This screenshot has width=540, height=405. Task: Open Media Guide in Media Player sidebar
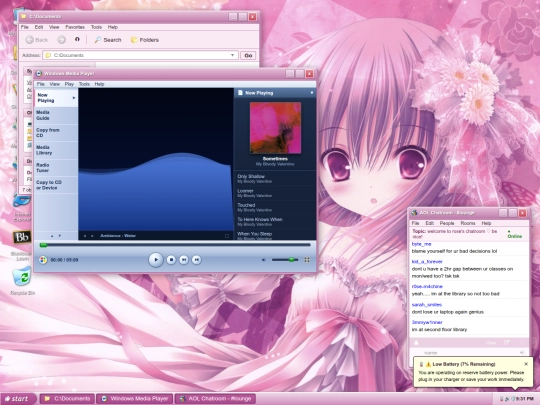pos(55,115)
